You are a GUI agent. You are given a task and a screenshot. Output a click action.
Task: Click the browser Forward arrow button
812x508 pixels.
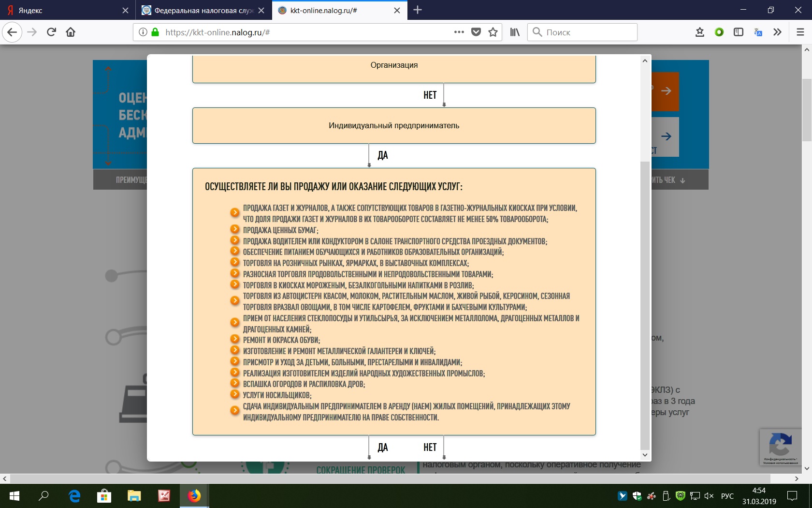click(32, 32)
